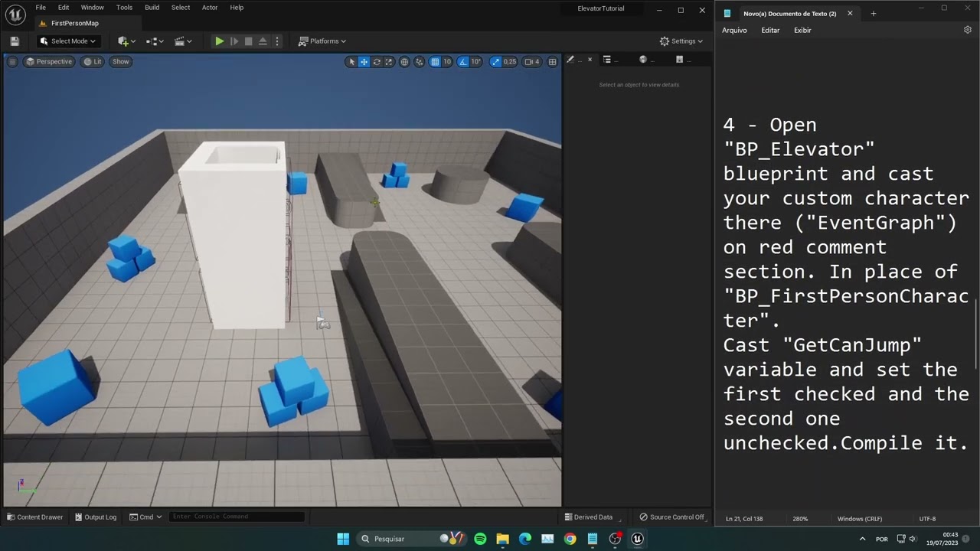The height and width of the screenshot is (551, 980).
Task: Open the Window menu
Action: [93, 8]
